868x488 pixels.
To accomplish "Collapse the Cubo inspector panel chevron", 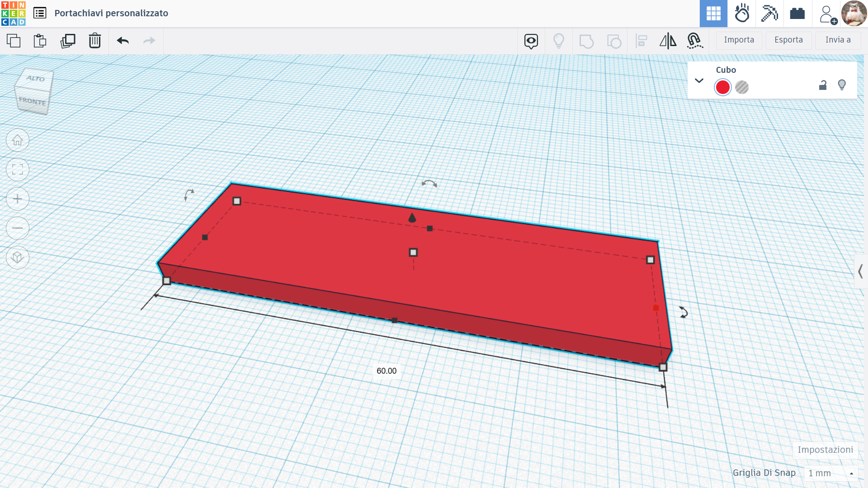I will (699, 81).
